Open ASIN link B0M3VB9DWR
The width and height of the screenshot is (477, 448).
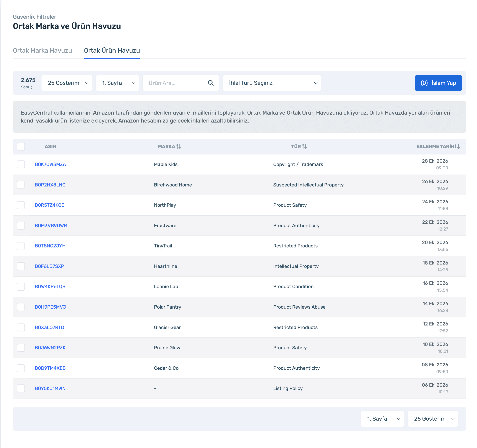(x=51, y=226)
